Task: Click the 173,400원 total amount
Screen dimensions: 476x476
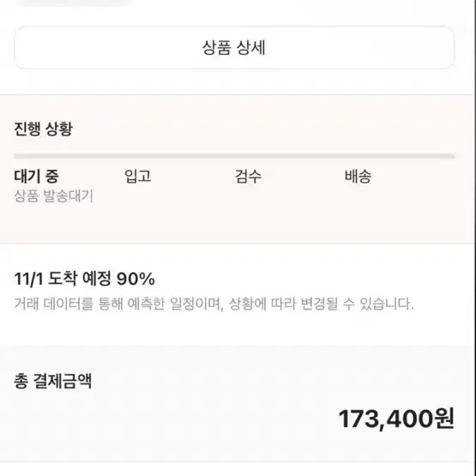Action: tap(396, 419)
